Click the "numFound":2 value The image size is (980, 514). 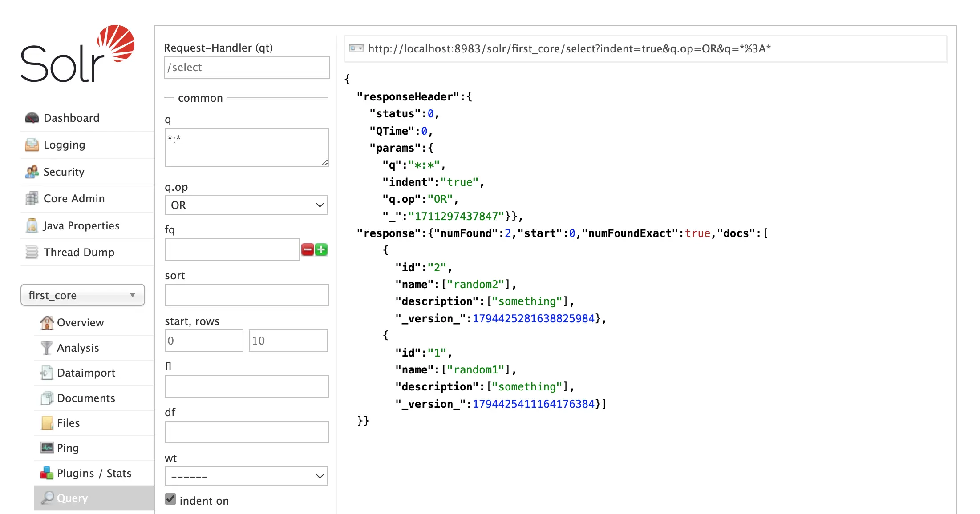(x=507, y=233)
